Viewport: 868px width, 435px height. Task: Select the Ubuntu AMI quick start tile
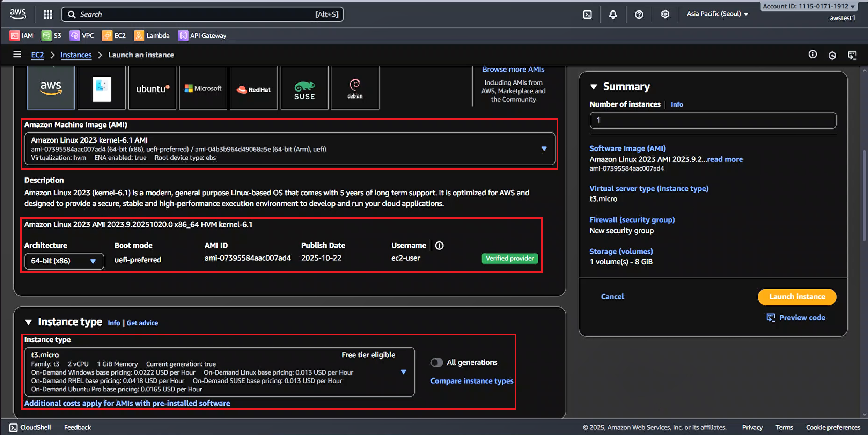[x=153, y=88]
